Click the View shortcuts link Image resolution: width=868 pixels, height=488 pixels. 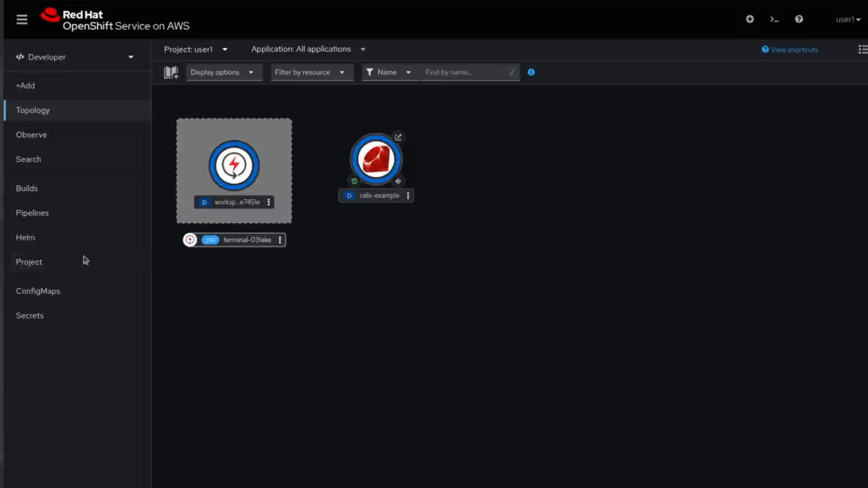point(789,49)
